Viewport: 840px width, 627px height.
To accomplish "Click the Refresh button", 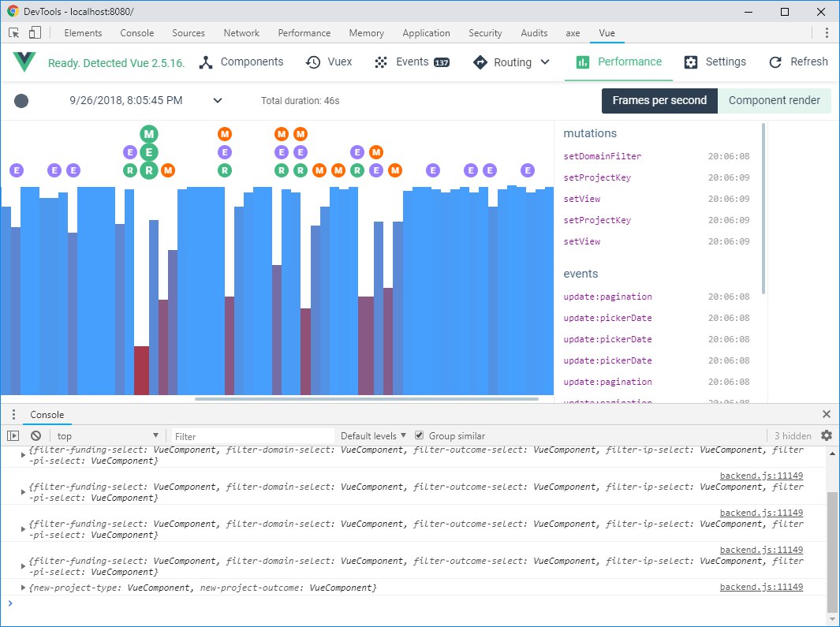I will coord(798,62).
